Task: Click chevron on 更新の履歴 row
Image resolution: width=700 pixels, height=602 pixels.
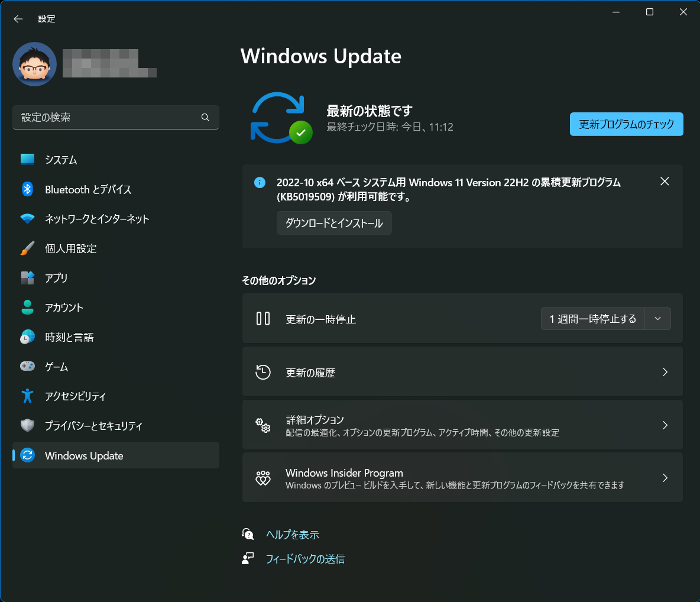Action: (665, 372)
